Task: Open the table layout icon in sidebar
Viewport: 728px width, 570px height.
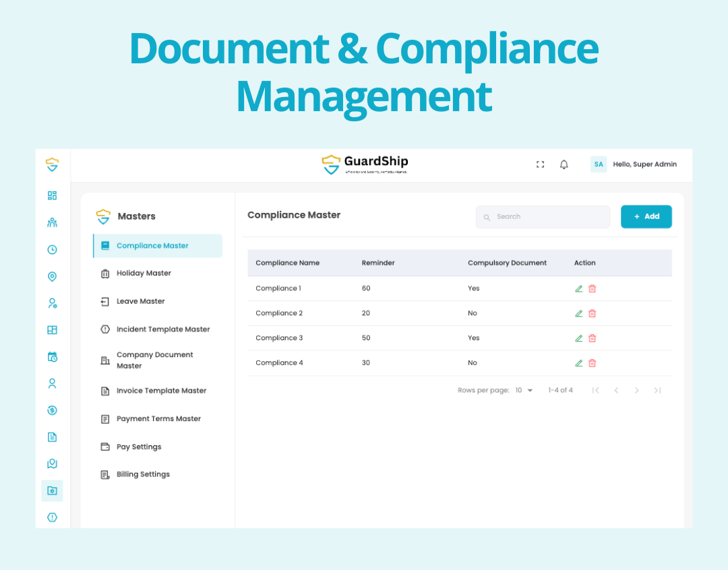Action: [52, 330]
